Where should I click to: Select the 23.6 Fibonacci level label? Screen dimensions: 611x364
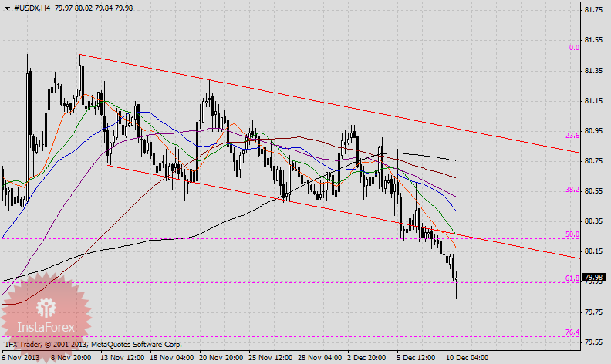[x=572, y=136]
